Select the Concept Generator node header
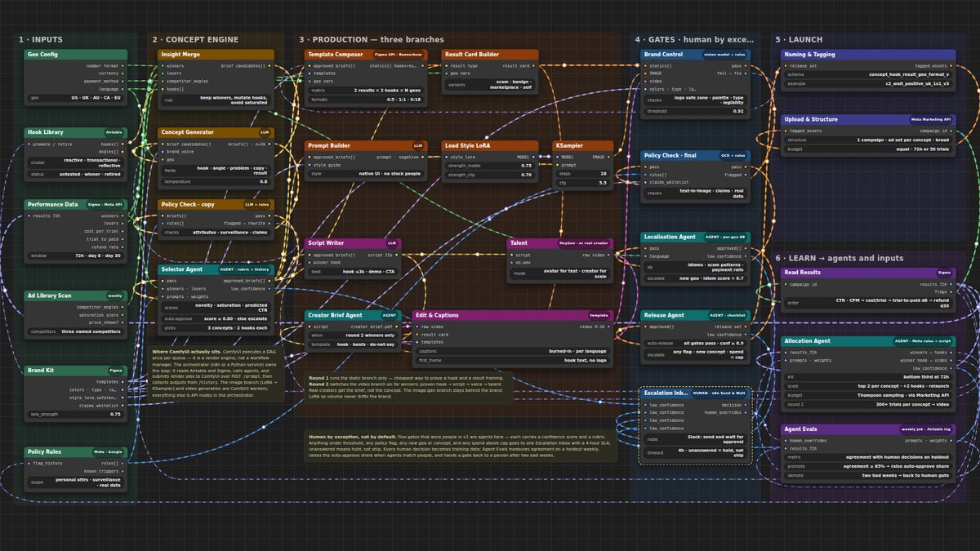 (x=216, y=131)
